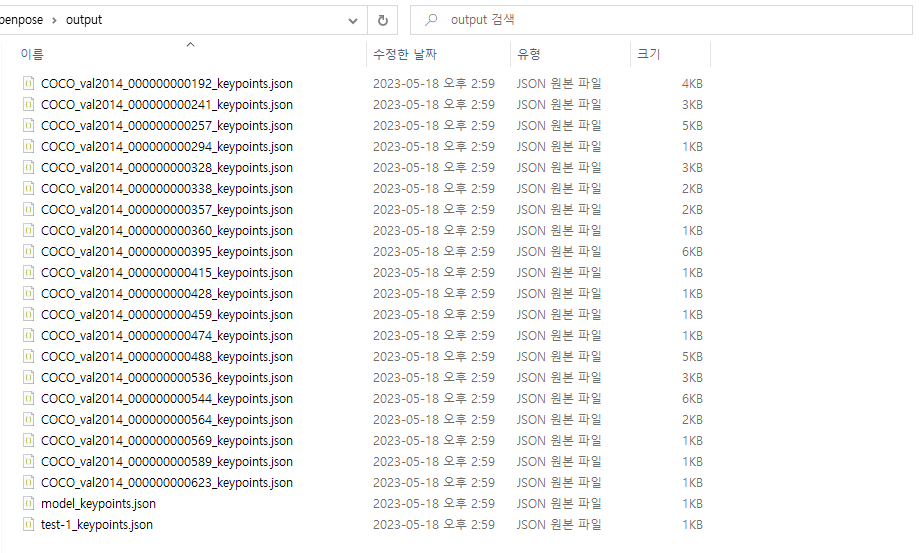The image size is (919, 553).
Task: Select file name COCO_val2014_000000000488_keypoints.json
Action: click(x=167, y=357)
